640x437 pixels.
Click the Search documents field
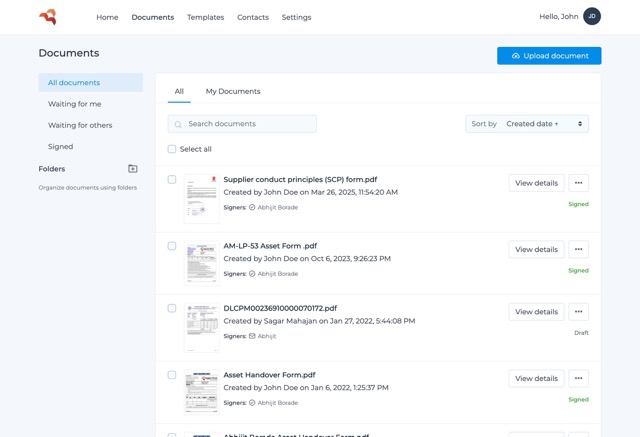click(x=242, y=124)
